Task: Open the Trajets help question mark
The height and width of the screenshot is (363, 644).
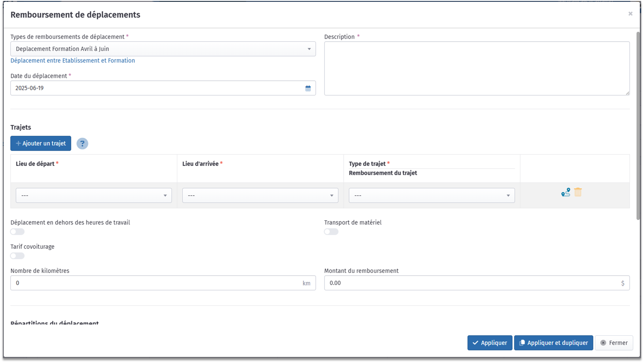Action: pos(82,144)
